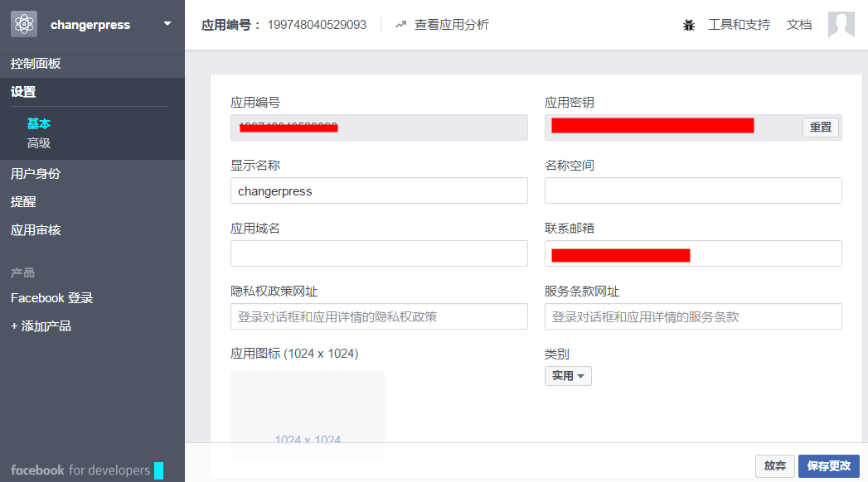Open 用户身份 in the sidebar

point(36,174)
